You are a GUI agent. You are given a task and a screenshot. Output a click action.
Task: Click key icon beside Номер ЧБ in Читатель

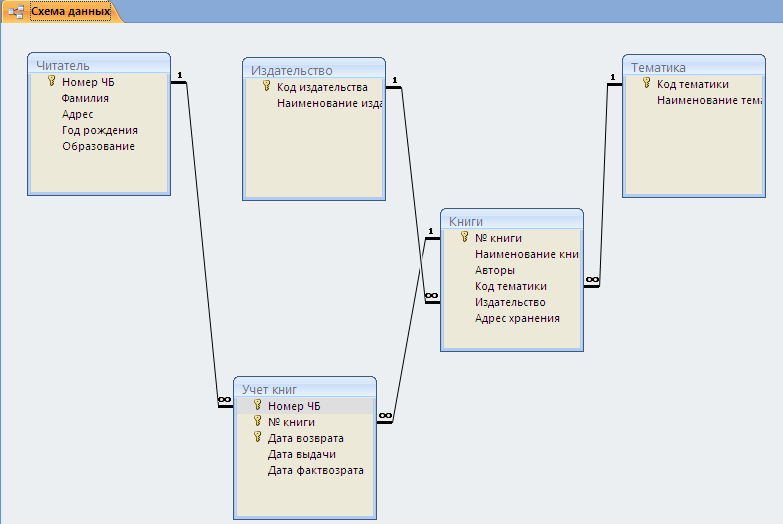click(x=51, y=81)
